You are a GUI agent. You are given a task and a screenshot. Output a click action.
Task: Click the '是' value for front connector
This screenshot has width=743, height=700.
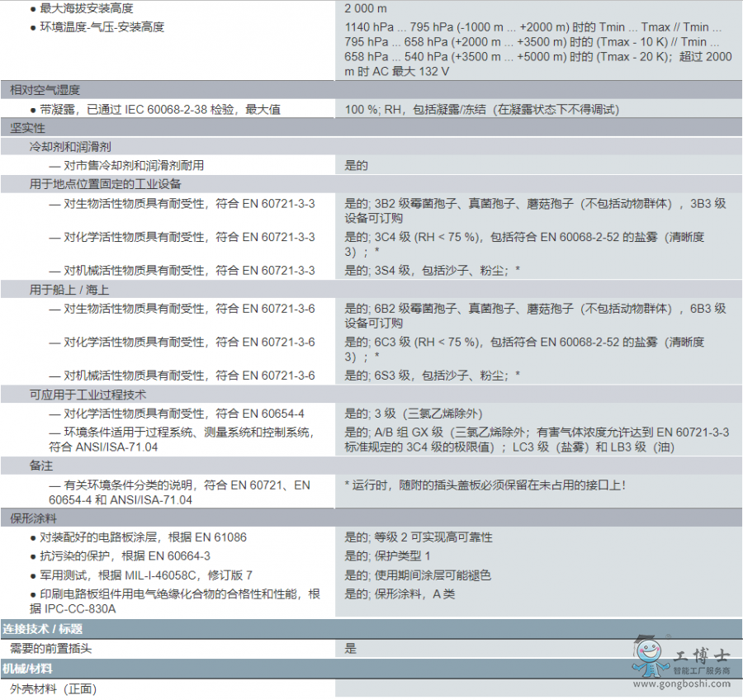tap(350, 649)
